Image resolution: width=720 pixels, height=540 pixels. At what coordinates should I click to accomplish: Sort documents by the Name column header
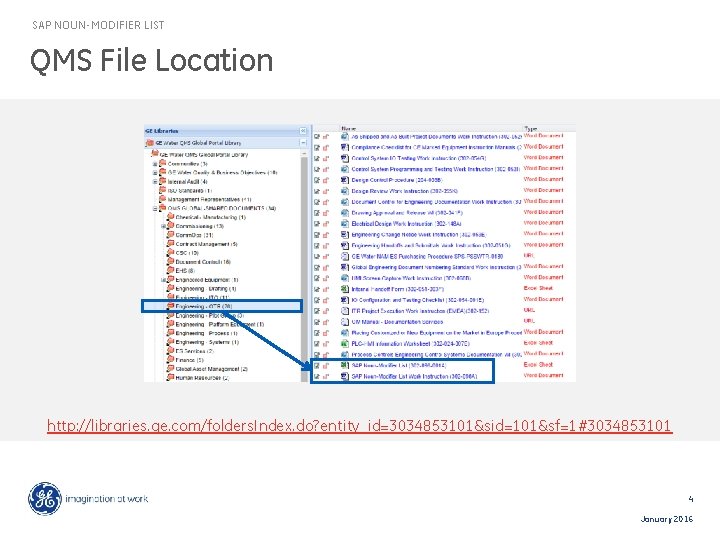pos(349,129)
